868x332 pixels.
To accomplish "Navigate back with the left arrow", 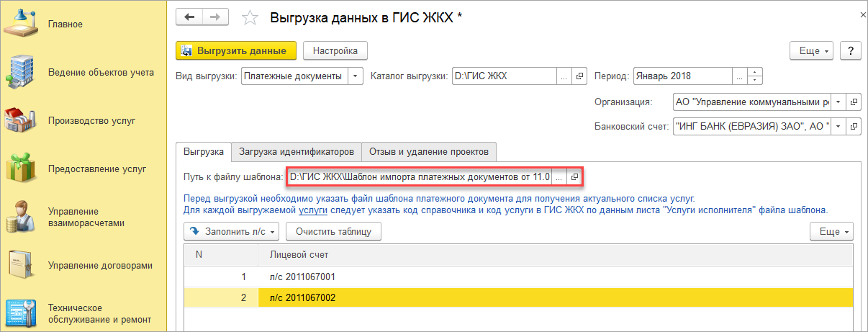I will (189, 17).
